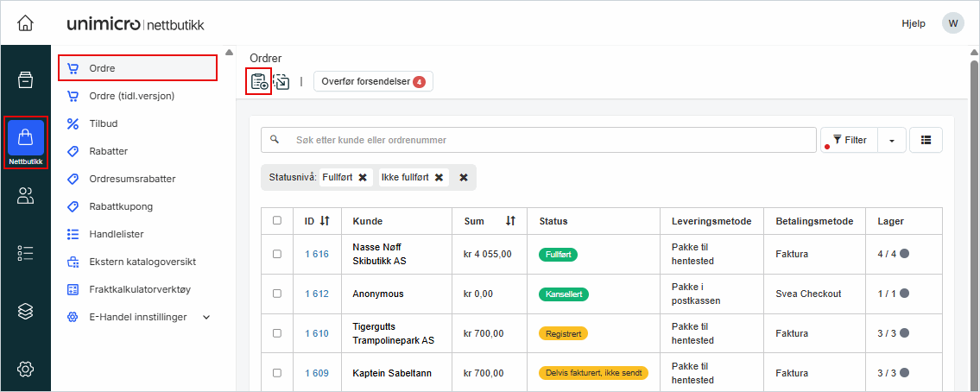Open the dropdown arrow next to Filter
The width and height of the screenshot is (980, 392).
(x=890, y=140)
